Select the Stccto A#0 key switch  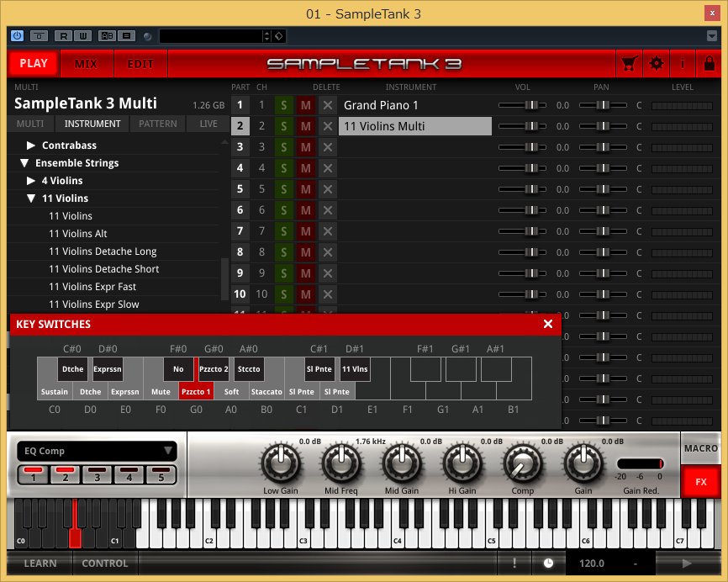249,369
